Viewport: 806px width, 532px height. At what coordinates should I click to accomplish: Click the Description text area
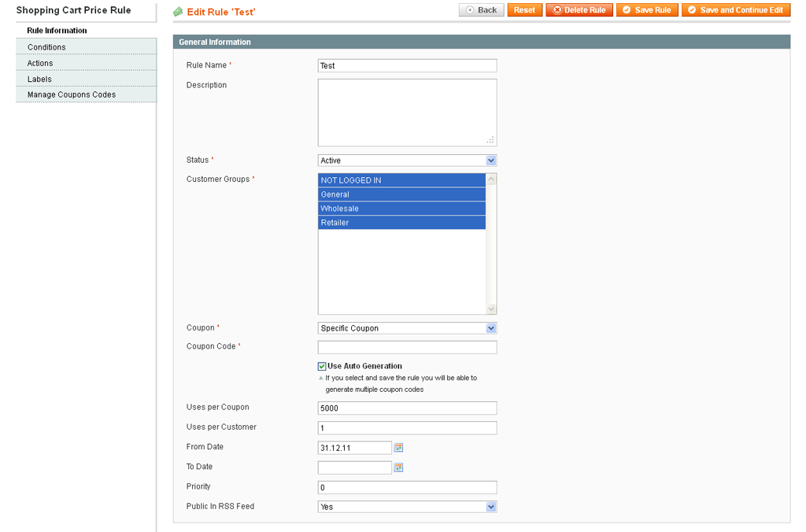407,113
